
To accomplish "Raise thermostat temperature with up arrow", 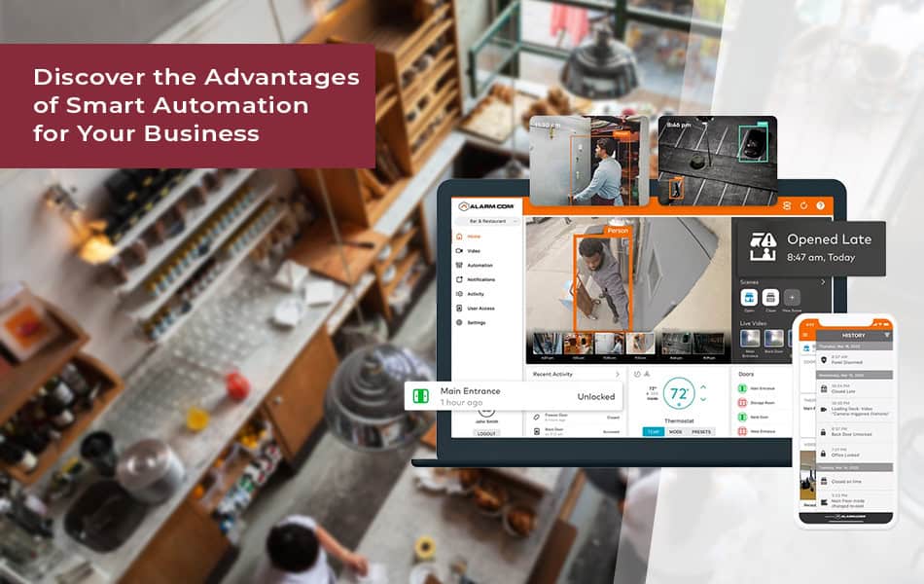I will pos(701,387).
